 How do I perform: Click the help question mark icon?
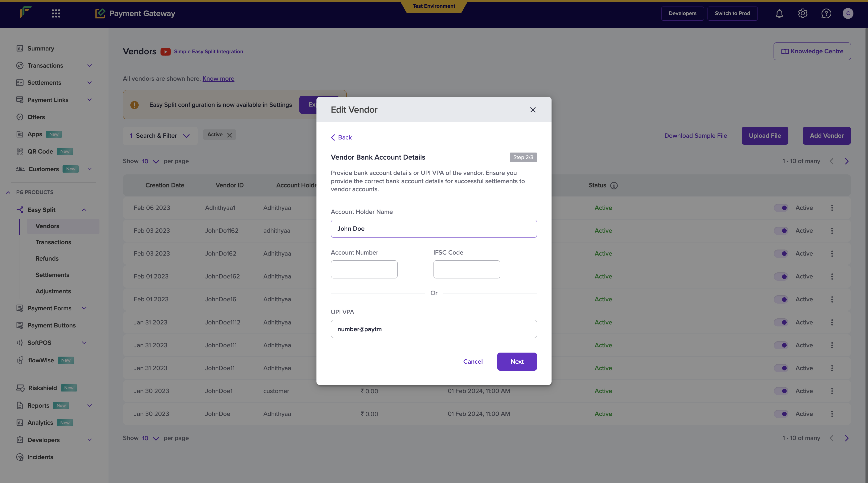pos(826,14)
